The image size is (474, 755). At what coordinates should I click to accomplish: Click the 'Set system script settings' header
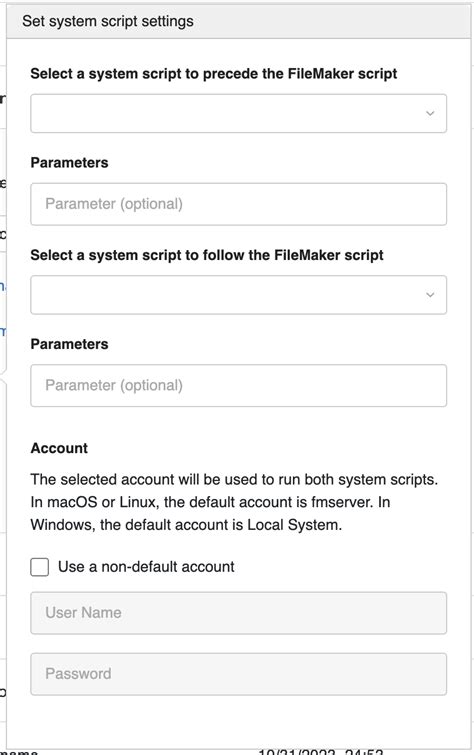click(108, 21)
